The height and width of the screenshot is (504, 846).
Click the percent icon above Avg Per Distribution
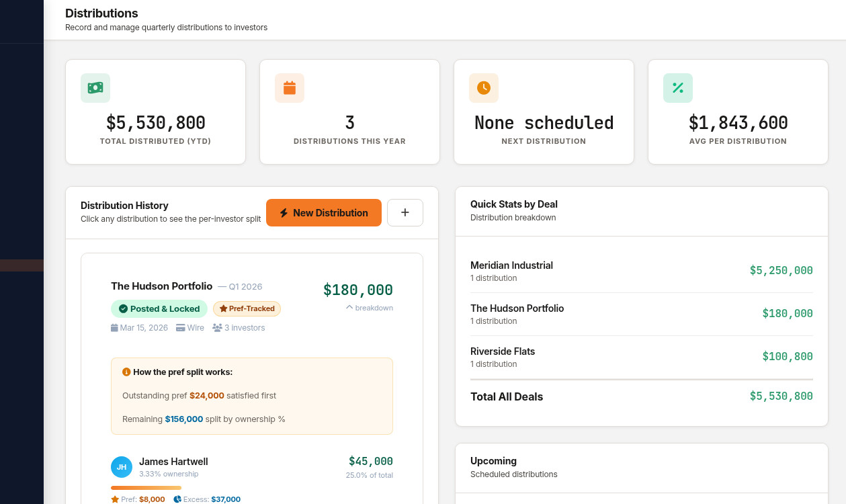click(677, 88)
